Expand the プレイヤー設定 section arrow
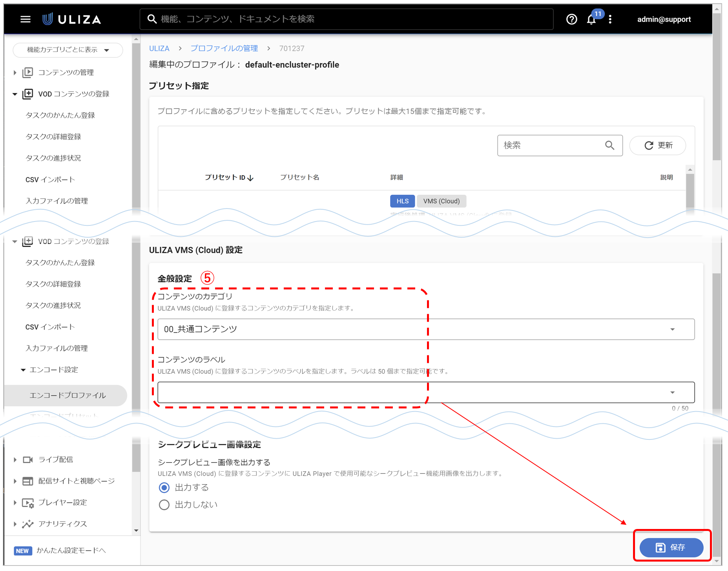Screen dimensions: 728x571 point(15,503)
